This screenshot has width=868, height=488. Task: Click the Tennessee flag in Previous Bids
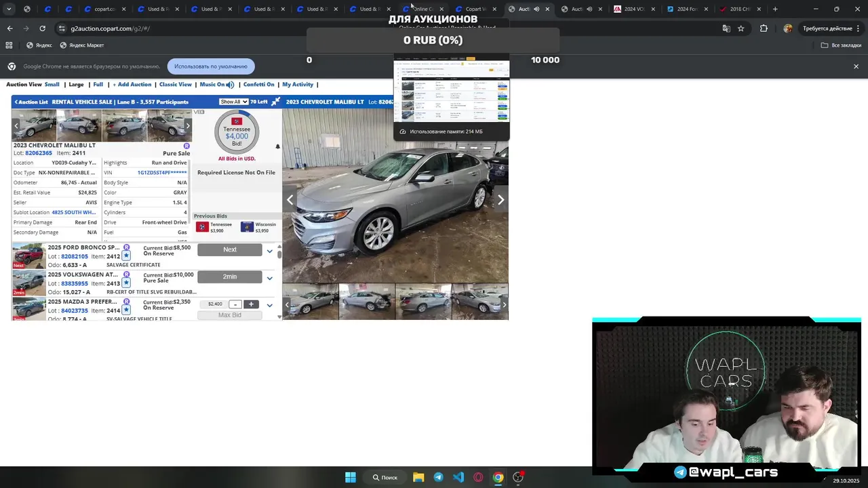click(x=202, y=227)
